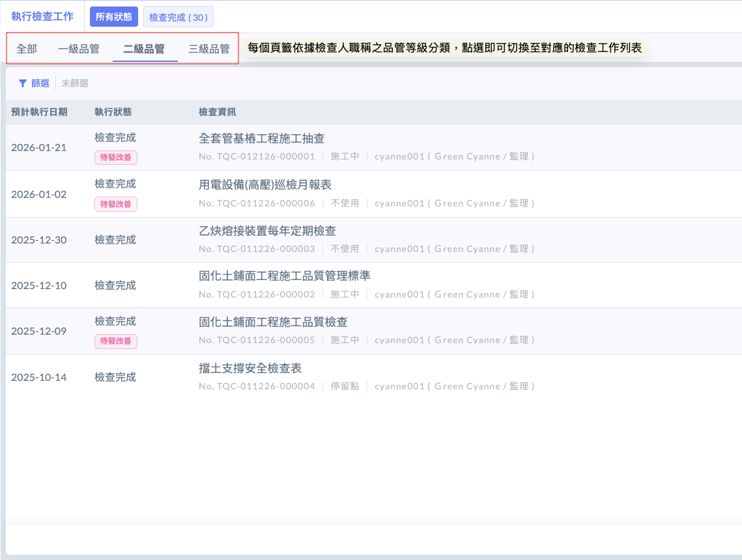Viewport: 742px width, 560px height.
Task: Click inspector cyanne001 in 全套管基樁工程施工抽查 row
Action: pyautogui.click(x=455, y=156)
